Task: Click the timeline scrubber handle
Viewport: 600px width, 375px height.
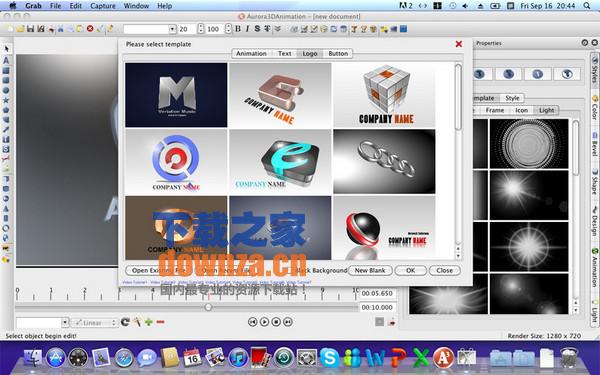Action: 208,307
